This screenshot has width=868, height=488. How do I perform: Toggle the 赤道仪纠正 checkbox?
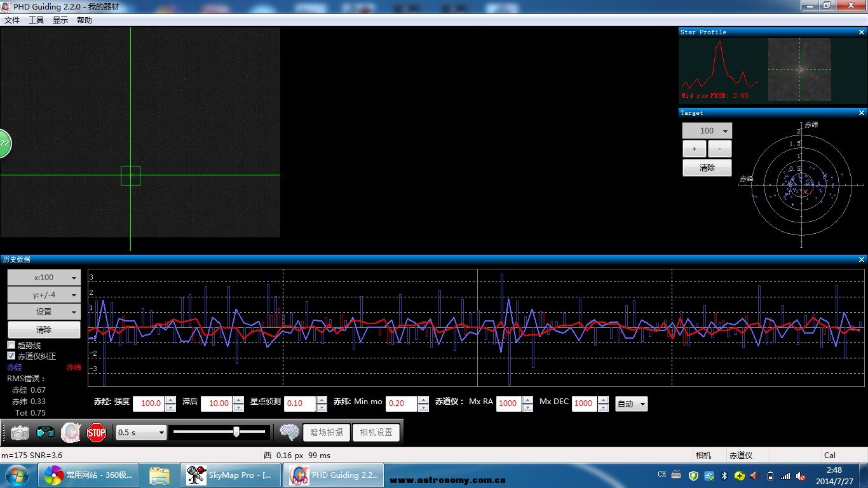tap(11, 356)
